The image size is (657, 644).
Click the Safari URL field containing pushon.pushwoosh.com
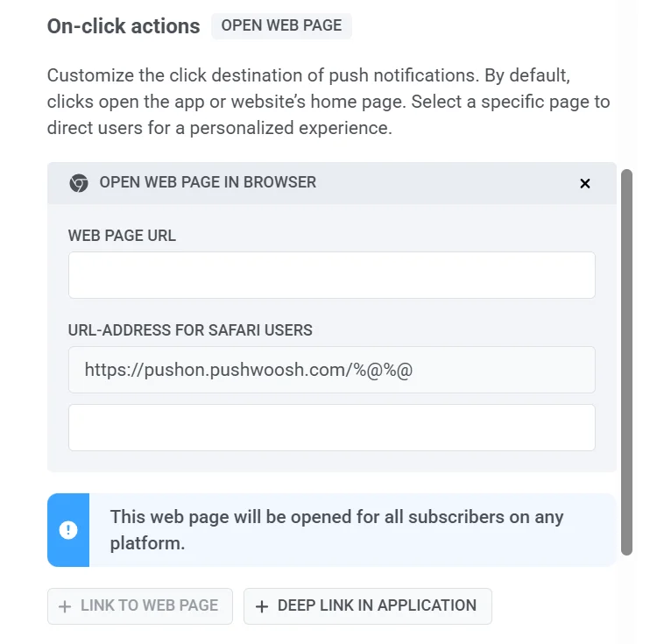click(x=331, y=370)
